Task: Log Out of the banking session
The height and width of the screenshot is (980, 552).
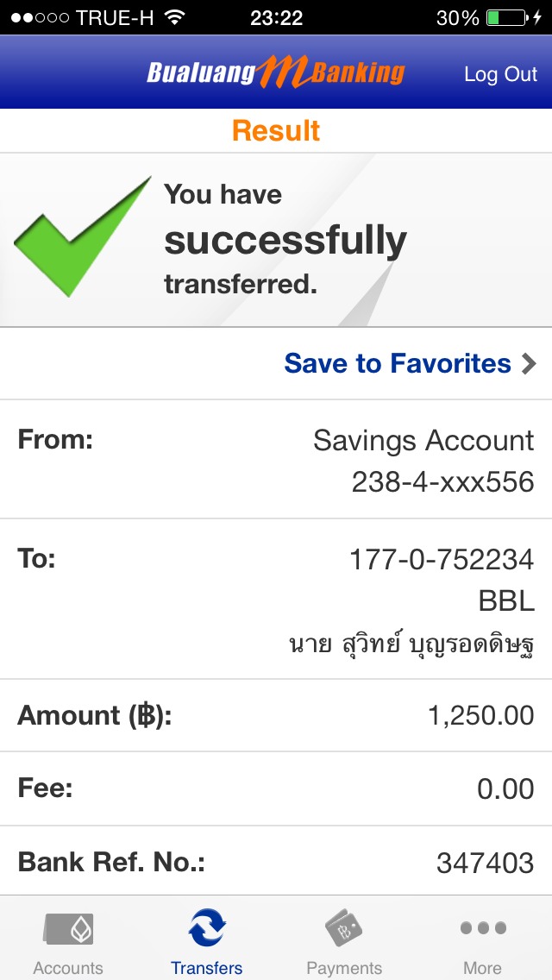Action: point(500,74)
